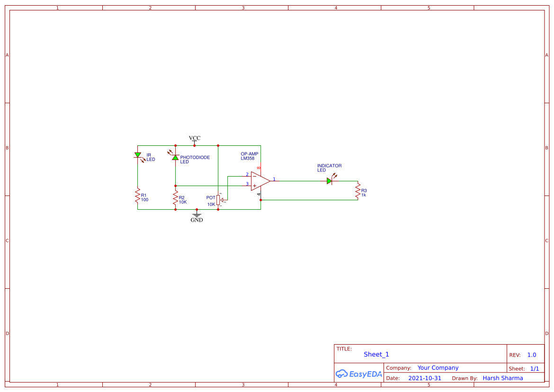This screenshot has width=554, height=392.
Task: Click the IR LED diode symbol
Action: (138, 155)
